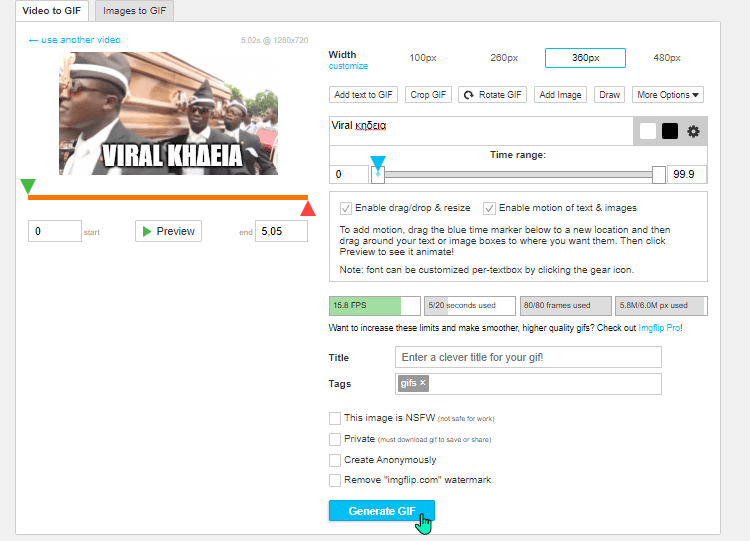
Task: Play the GIF with Preview button
Action: (x=168, y=231)
